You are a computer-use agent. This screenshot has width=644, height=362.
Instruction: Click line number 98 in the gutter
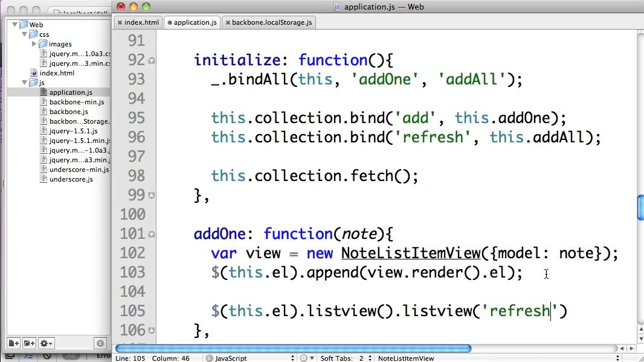point(137,176)
